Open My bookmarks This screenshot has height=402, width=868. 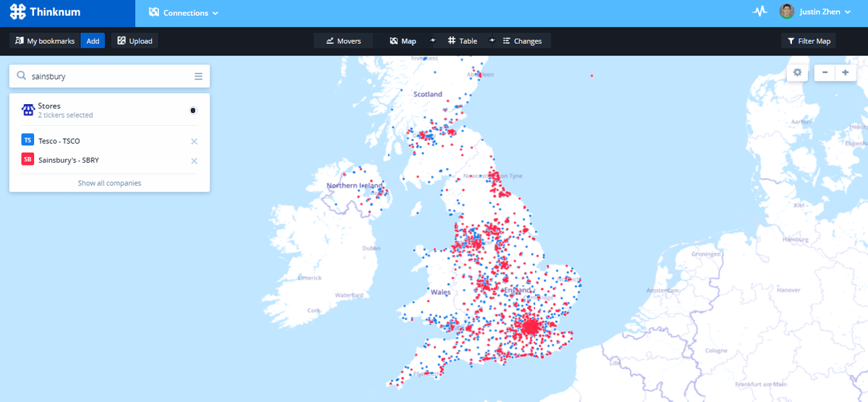pyautogui.click(x=45, y=40)
